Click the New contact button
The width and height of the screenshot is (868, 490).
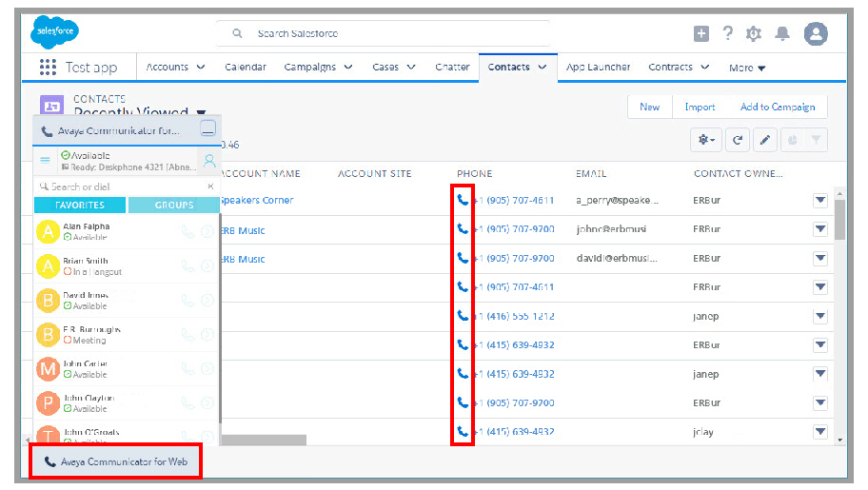649,107
